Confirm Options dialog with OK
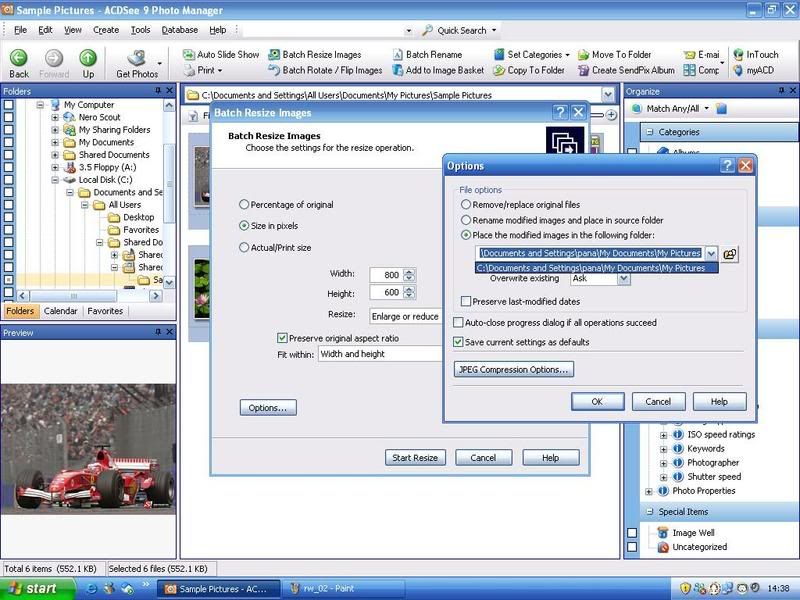Screen dimensions: 800x600 click(597, 402)
